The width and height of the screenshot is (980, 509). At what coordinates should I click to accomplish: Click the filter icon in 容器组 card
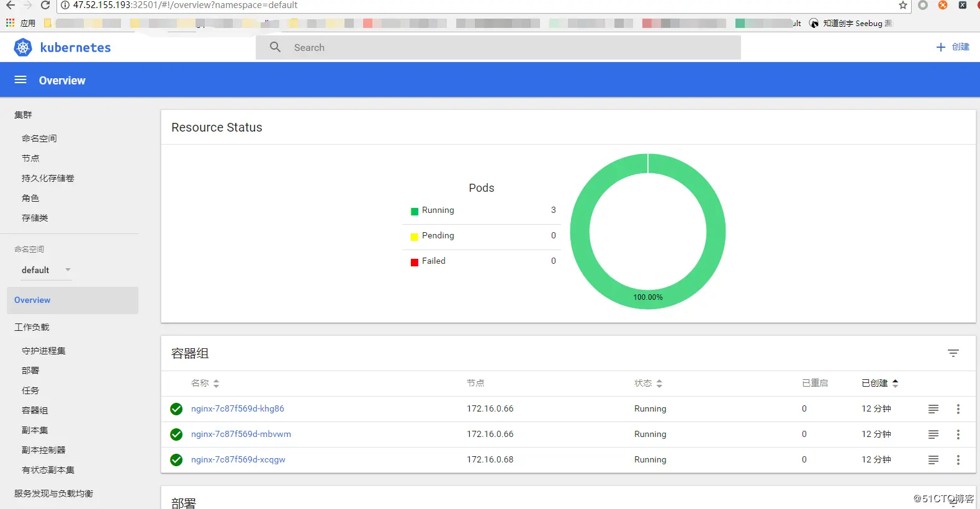(x=953, y=353)
